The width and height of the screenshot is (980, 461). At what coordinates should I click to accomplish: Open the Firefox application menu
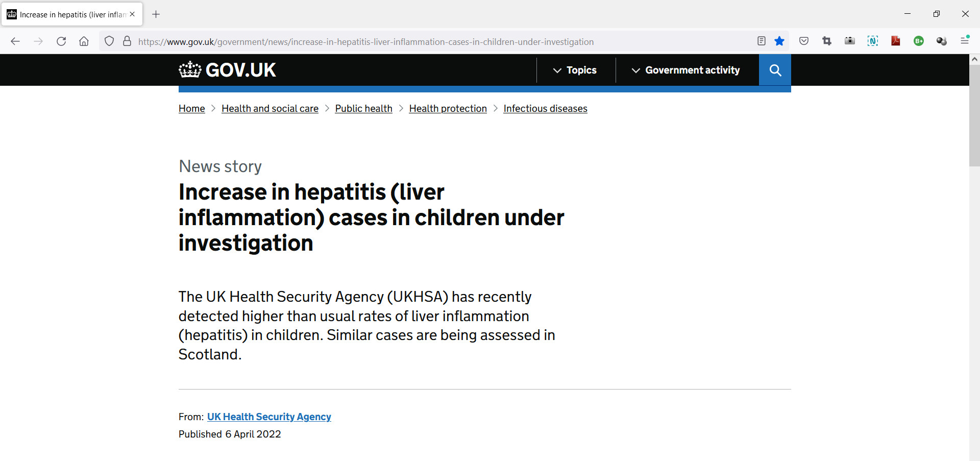pos(965,41)
